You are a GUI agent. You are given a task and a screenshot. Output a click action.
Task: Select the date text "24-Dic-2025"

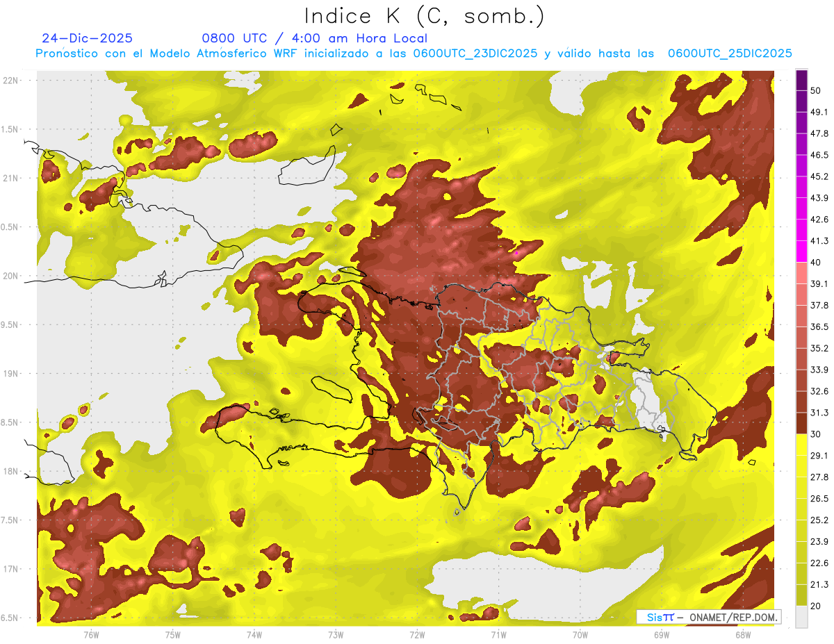click(x=88, y=38)
